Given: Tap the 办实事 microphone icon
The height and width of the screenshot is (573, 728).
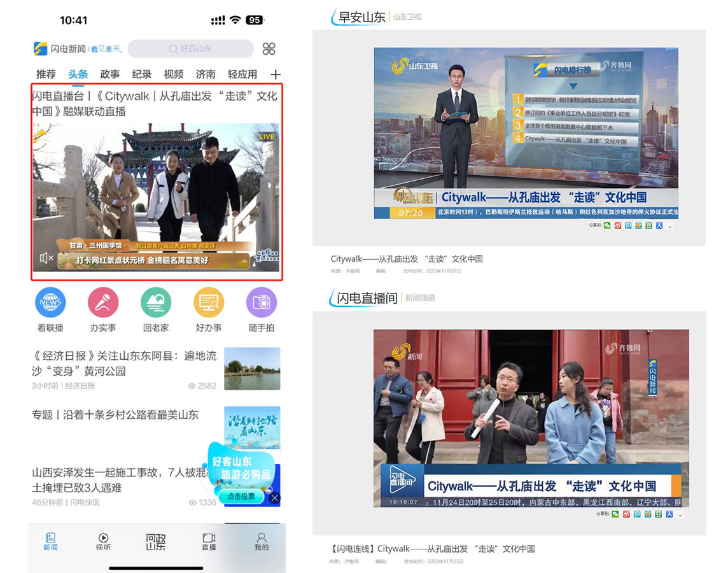Looking at the screenshot, I should point(103,302).
